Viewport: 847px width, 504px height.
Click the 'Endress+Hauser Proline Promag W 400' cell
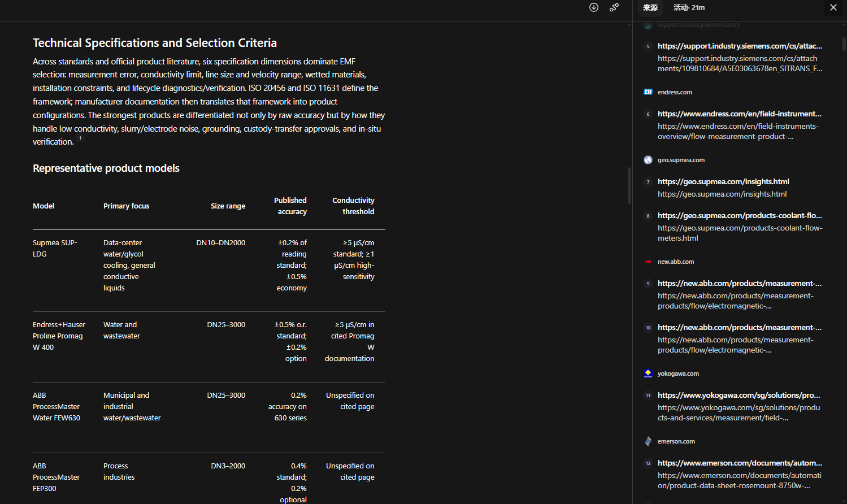click(x=59, y=336)
